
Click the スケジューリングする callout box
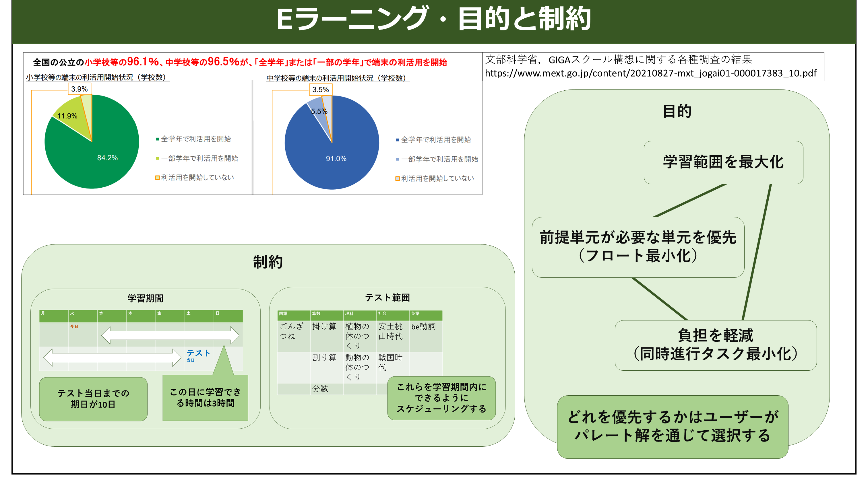click(441, 398)
